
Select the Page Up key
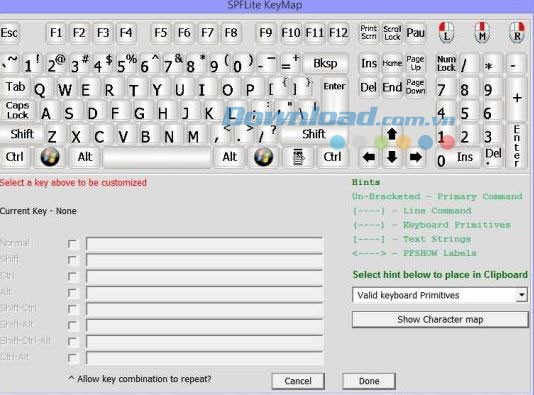pyautogui.click(x=415, y=63)
